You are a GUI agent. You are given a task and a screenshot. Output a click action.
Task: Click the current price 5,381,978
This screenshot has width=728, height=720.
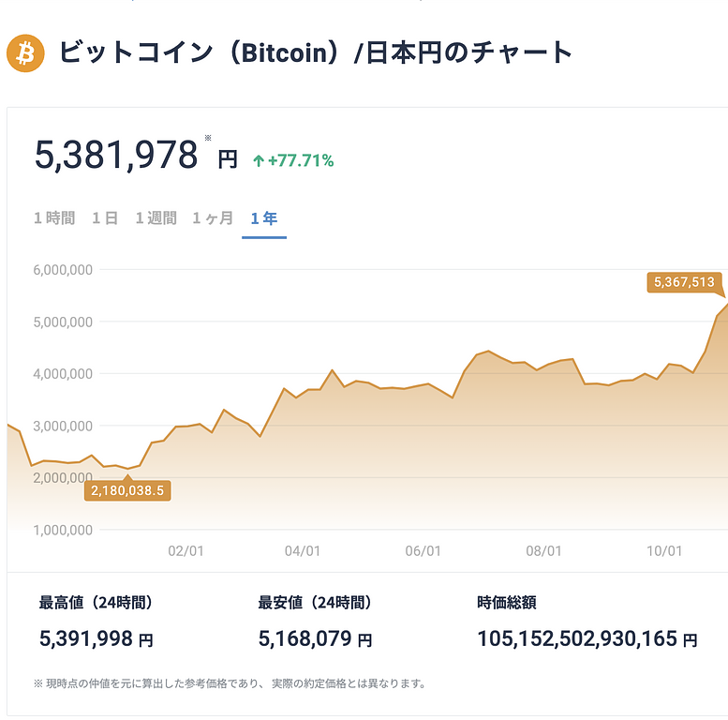116,155
